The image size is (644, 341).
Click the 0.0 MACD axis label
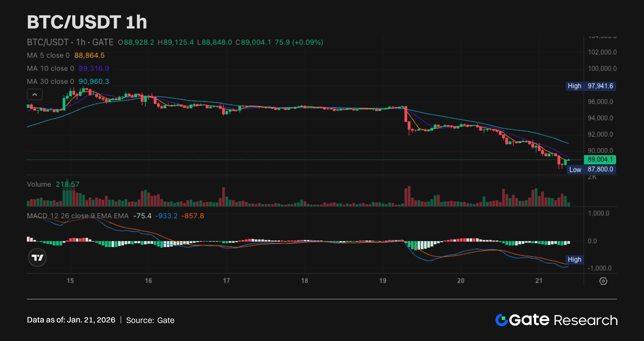pyautogui.click(x=592, y=241)
